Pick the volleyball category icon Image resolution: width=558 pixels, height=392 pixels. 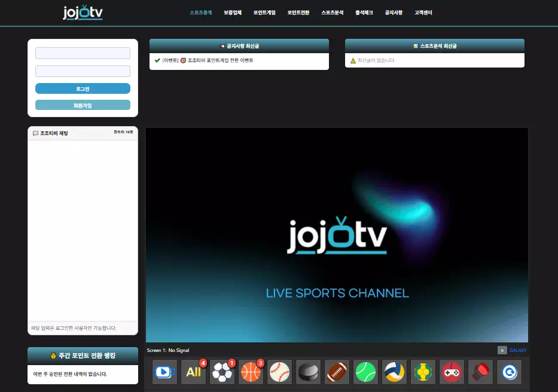point(394,372)
